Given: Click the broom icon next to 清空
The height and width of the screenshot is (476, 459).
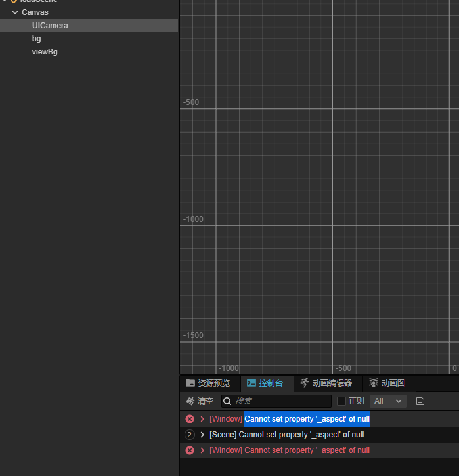Looking at the screenshot, I should 190,401.
